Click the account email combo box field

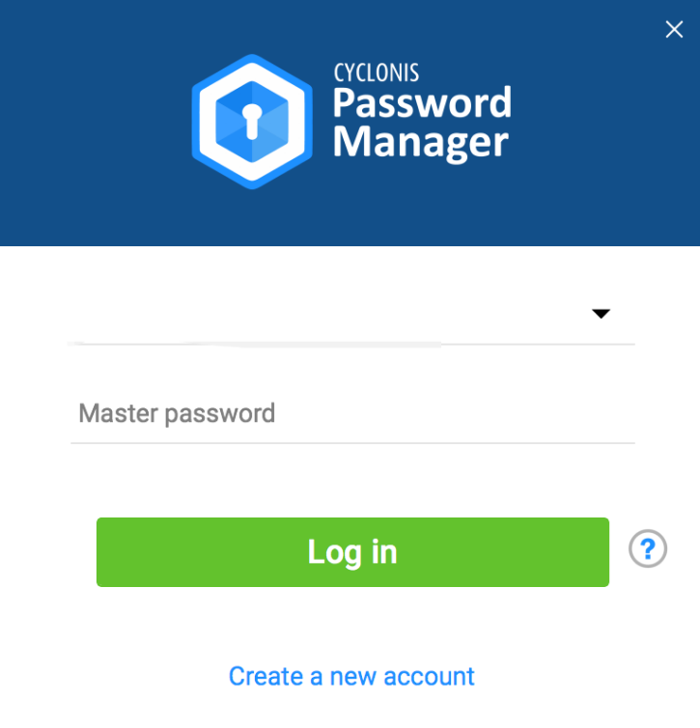click(x=328, y=315)
